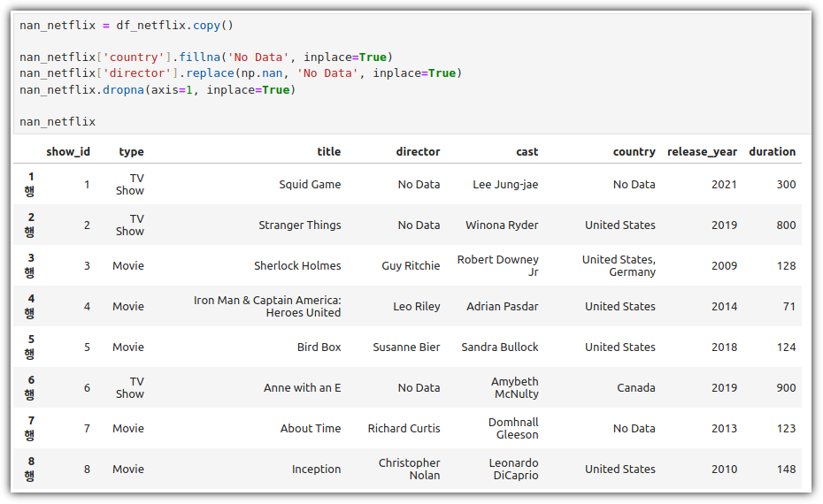Select the Stranger Things title cell
823x504 pixels.
300,225
